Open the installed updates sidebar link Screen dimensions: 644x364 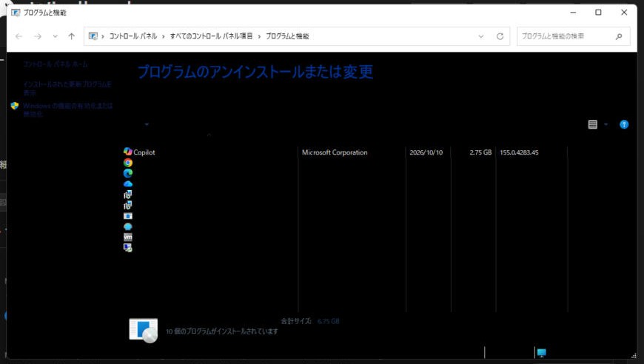pos(67,88)
